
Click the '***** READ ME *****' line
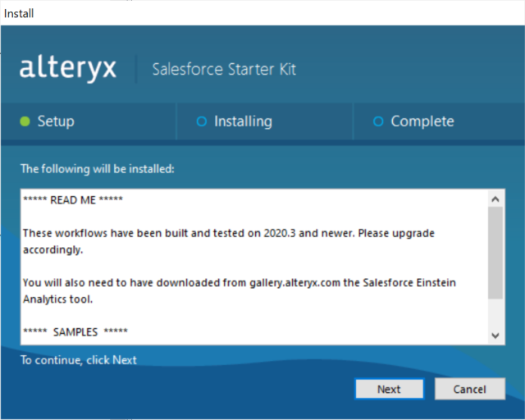point(73,200)
